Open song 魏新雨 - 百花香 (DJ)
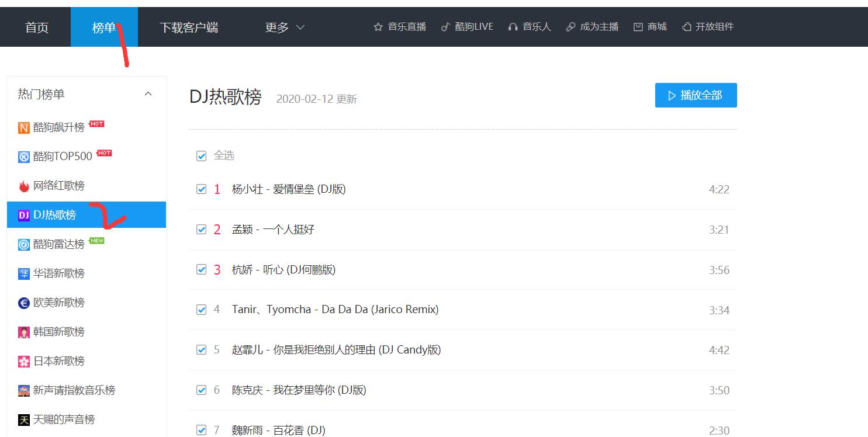Image resolution: width=868 pixels, height=437 pixels. 278,431
